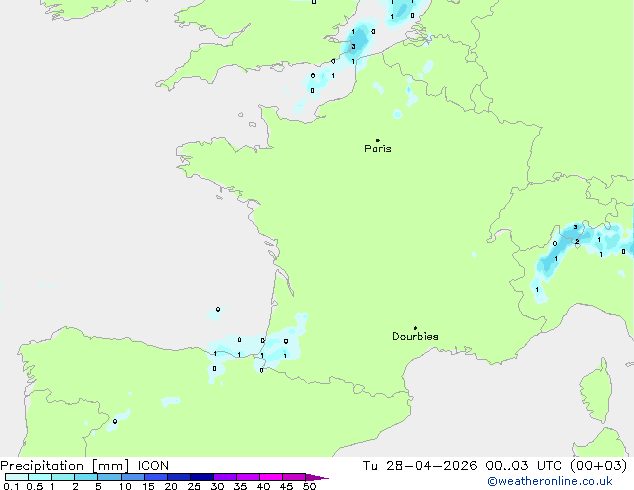This screenshot has width=634, height=490.
Task: Click the 'Precipitation [mm]' legend title
Action: pos(65,466)
